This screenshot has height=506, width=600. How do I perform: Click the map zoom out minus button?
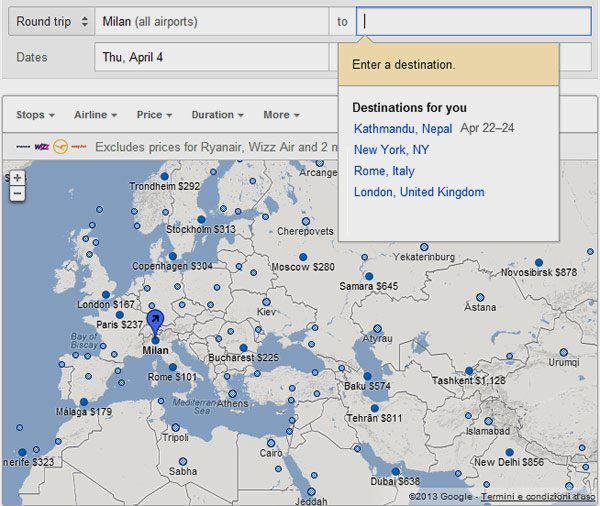[17, 193]
